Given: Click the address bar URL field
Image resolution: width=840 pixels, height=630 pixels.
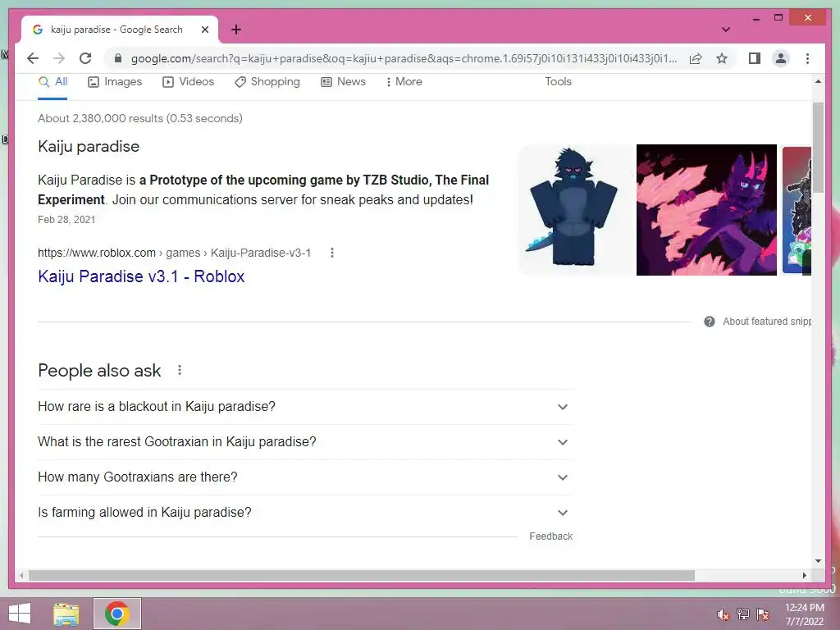Looking at the screenshot, I should [404, 58].
